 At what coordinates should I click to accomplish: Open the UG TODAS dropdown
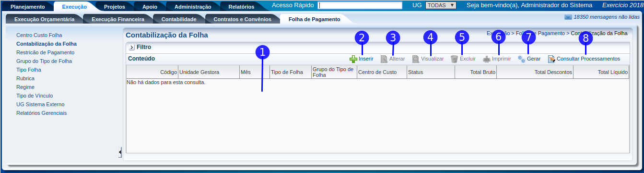click(x=441, y=5)
